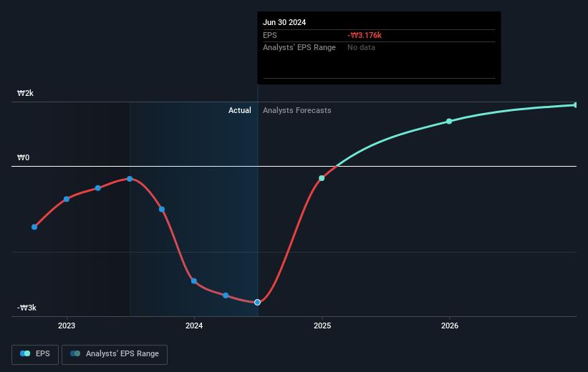Click the tooltip 'Analysts' EPS Range' row label

[299, 48]
